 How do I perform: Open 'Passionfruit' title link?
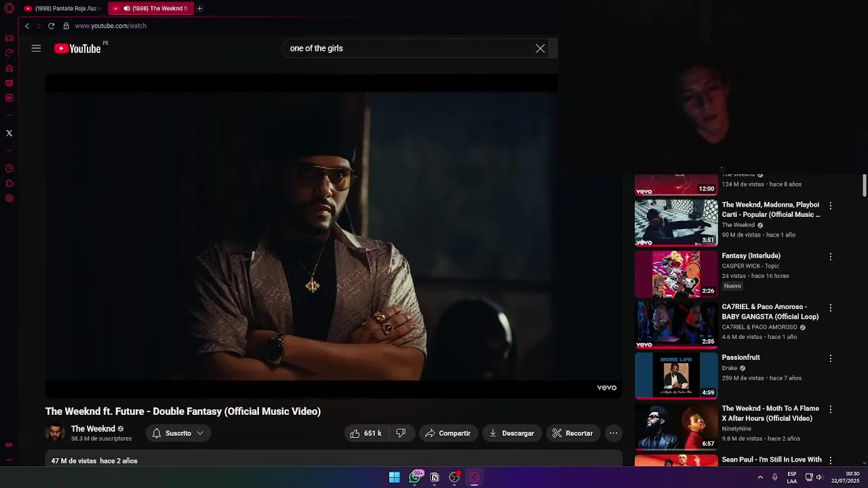point(741,357)
